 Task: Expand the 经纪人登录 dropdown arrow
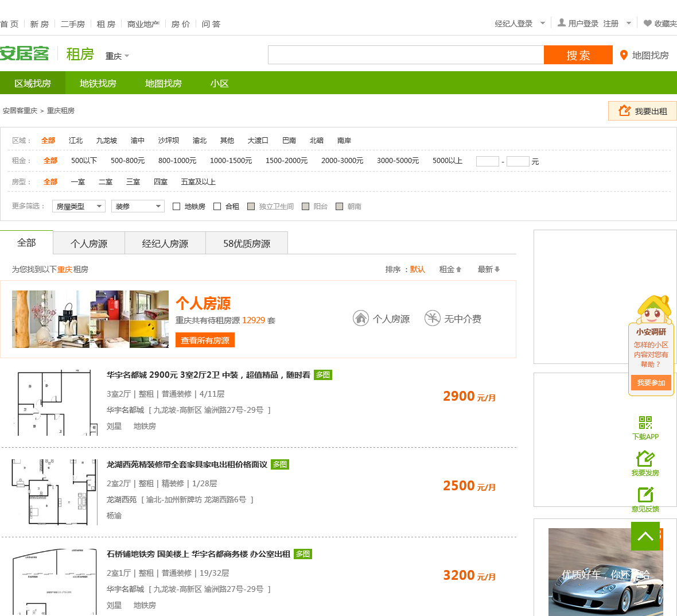pyautogui.click(x=543, y=24)
